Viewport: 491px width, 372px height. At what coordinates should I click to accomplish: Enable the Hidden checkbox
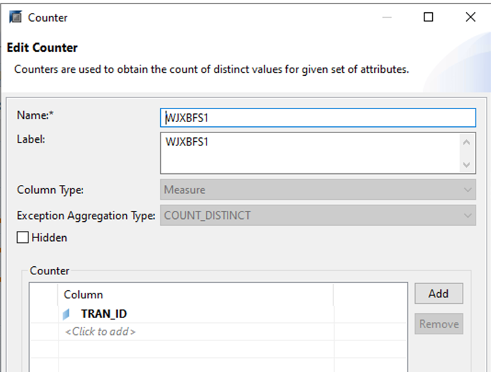click(23, 238)
